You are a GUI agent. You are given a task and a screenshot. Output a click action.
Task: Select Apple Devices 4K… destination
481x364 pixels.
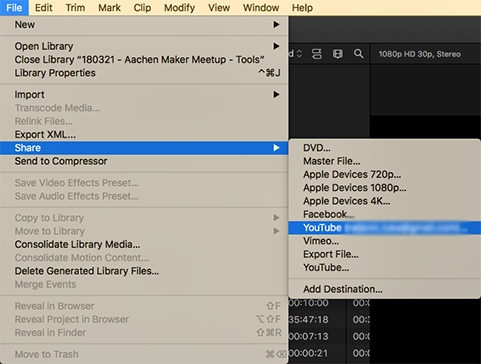click(x=385, y=201)
